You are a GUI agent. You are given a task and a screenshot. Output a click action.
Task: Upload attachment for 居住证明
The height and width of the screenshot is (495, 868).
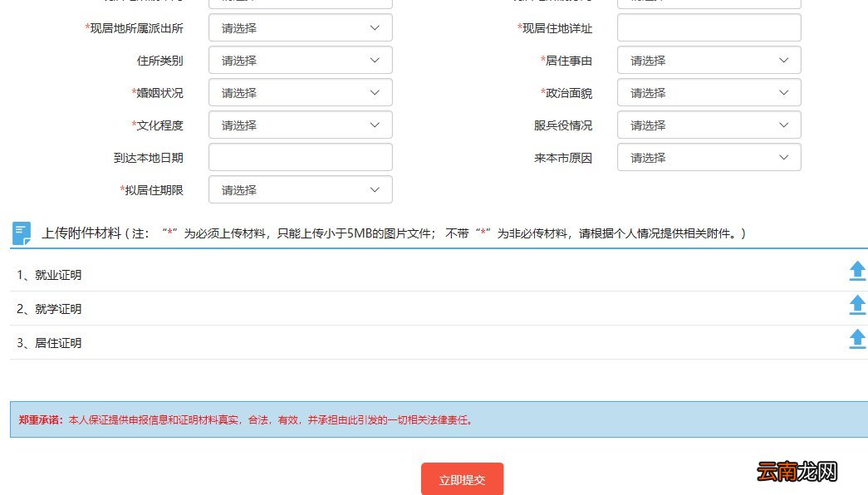(856, 338)
